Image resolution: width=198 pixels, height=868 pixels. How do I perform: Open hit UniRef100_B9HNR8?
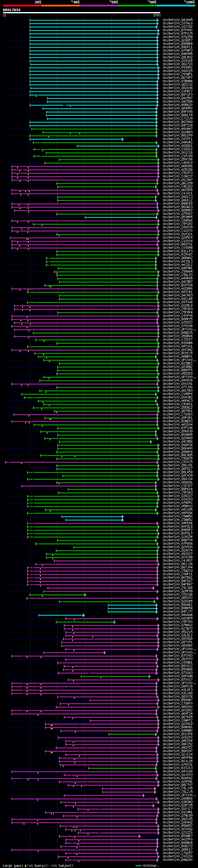tap(178, 44)
